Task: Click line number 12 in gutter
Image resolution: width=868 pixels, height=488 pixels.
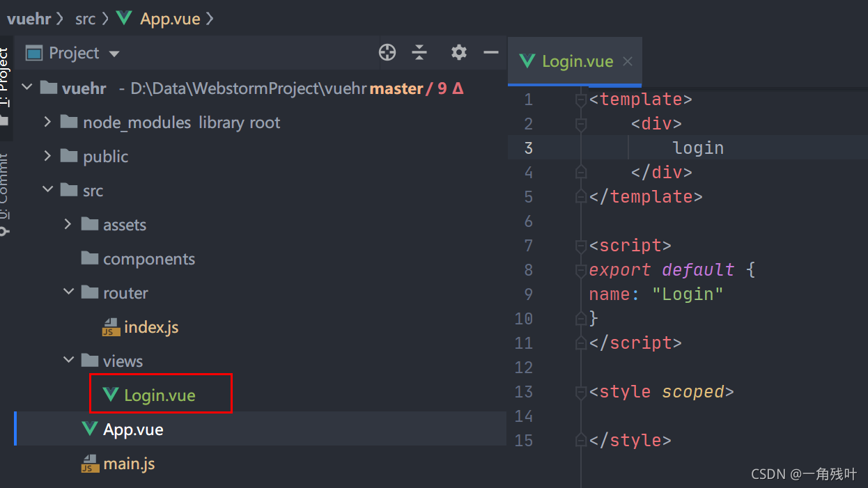Action: coord(523,368)
